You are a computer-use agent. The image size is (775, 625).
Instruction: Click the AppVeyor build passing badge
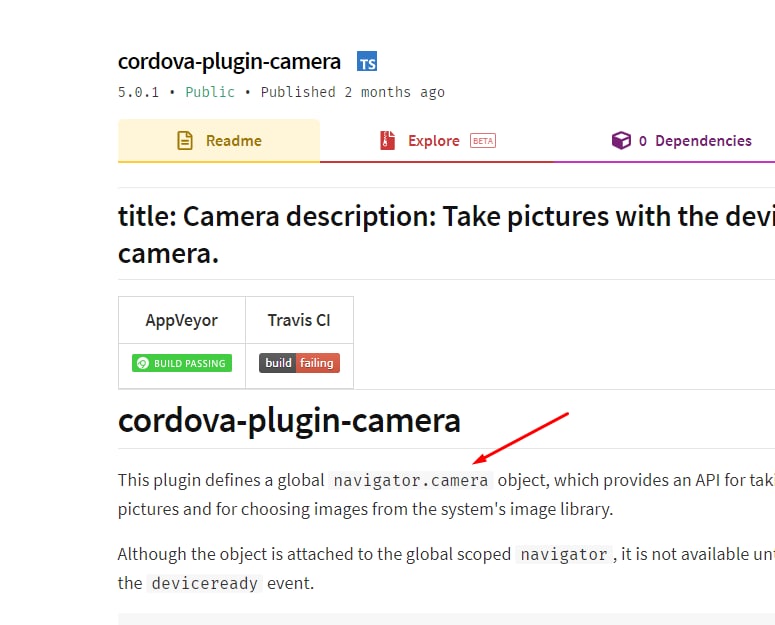(x=182, y=363)
